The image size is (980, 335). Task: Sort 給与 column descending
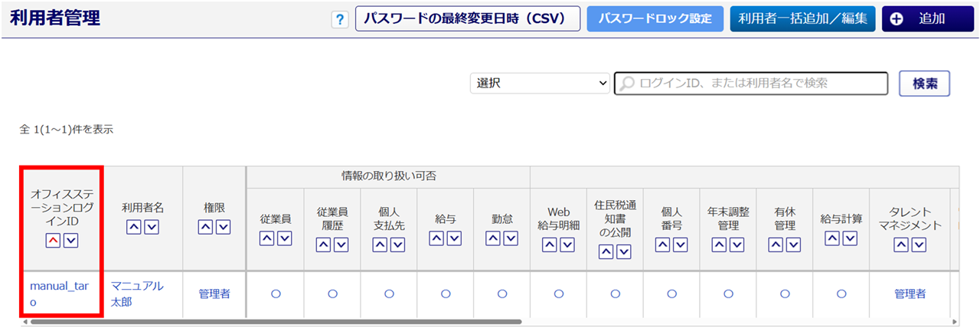click(x=455, y=238)
